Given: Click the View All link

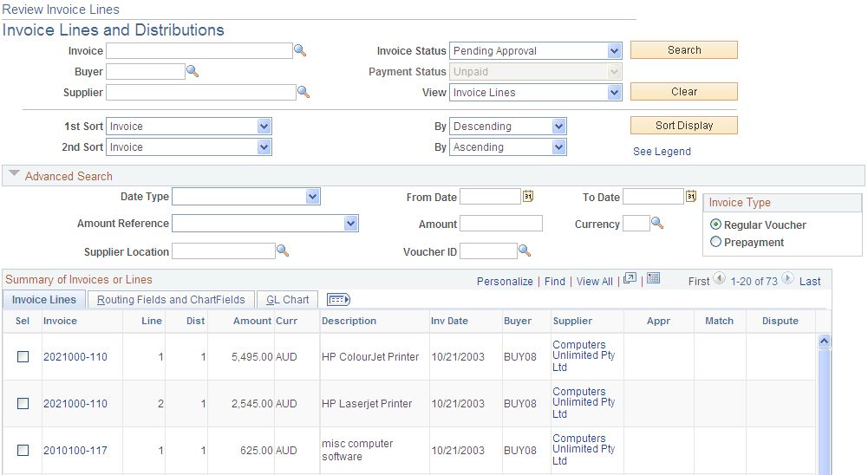Looking at the screenshot, I should point(595,281).
